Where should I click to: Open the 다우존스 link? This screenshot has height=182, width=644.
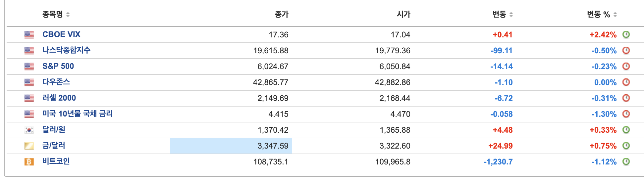coord(56,82)
